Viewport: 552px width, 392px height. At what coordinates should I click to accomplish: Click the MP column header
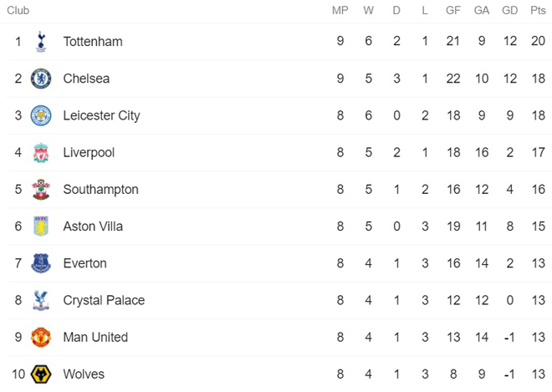[340, 10]
